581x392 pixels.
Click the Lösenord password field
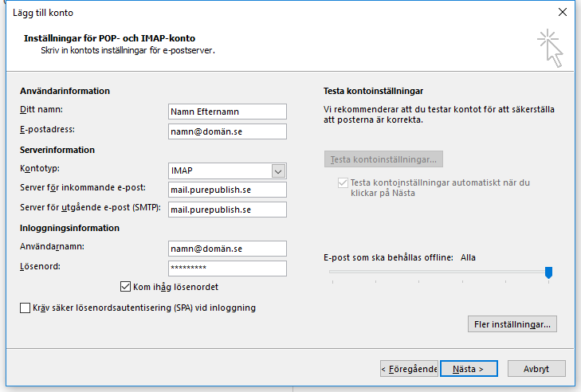click(227, 269)
